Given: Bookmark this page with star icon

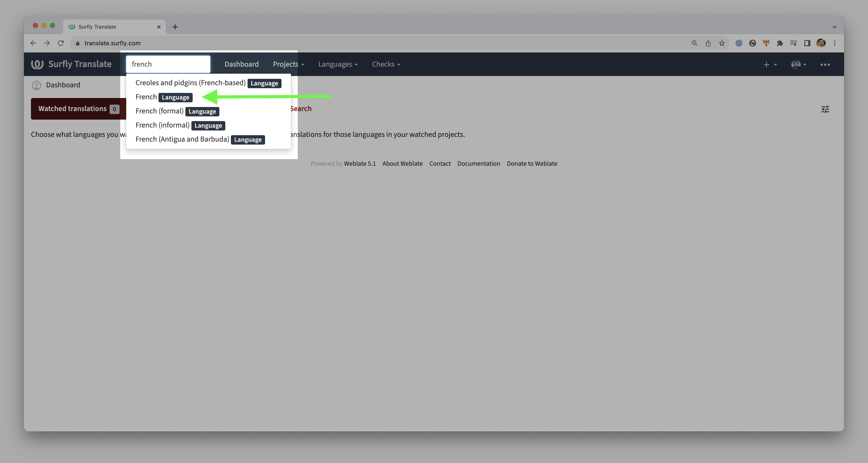Looking at the screenshot, I should click(x=722, y=43).
